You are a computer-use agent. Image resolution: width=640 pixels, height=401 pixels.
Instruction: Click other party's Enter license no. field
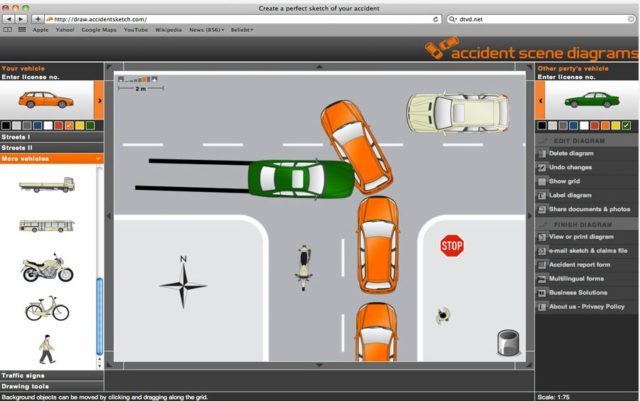pyautogui.click(x=566, y=77)
